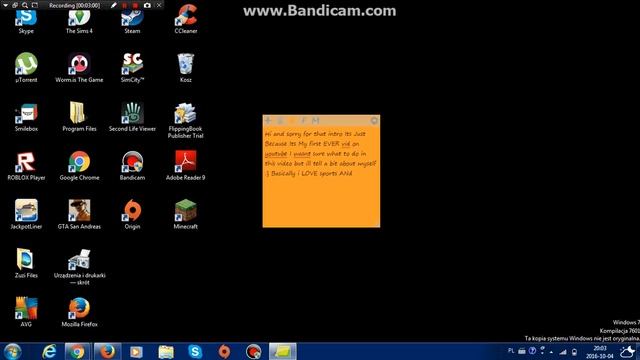The image size is (640, 360).
Task: Add a new sticky note with plus
Action: (268, 120)
